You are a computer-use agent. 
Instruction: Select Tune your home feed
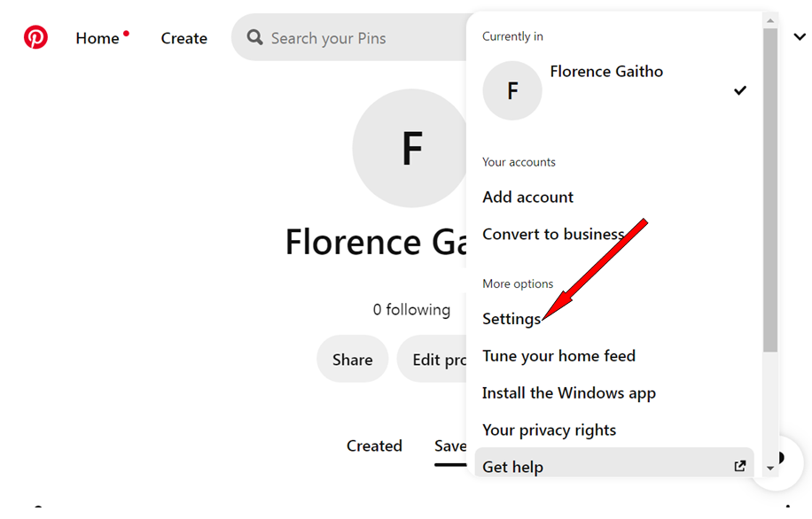tap(558, 355)
